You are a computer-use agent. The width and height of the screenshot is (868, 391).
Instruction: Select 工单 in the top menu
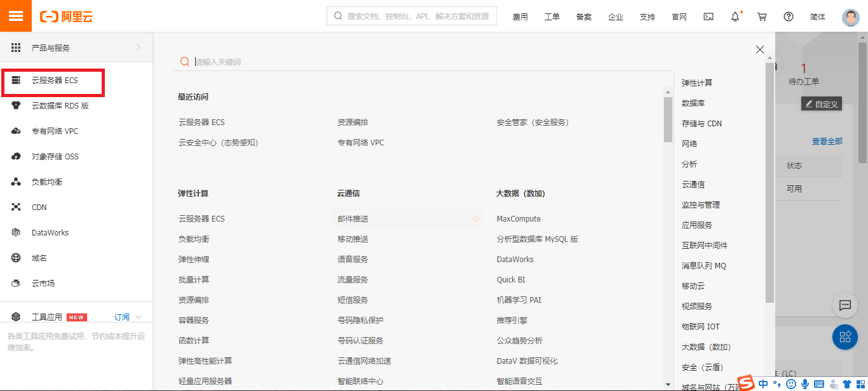click(552, 17)
